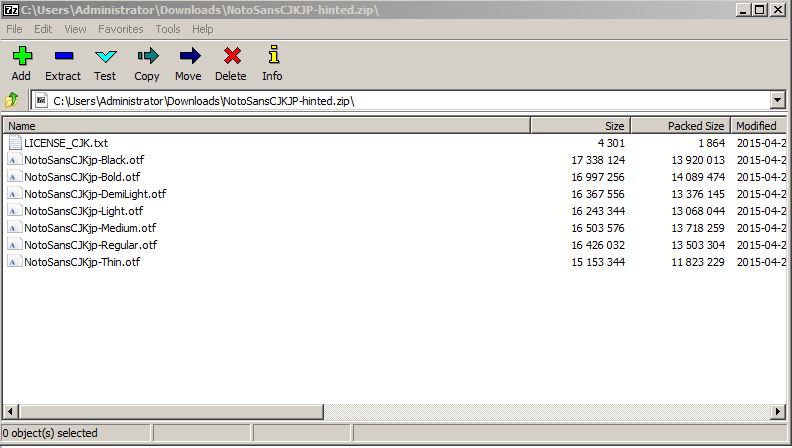Expand the address bar path dropdown

coord(778,100)
